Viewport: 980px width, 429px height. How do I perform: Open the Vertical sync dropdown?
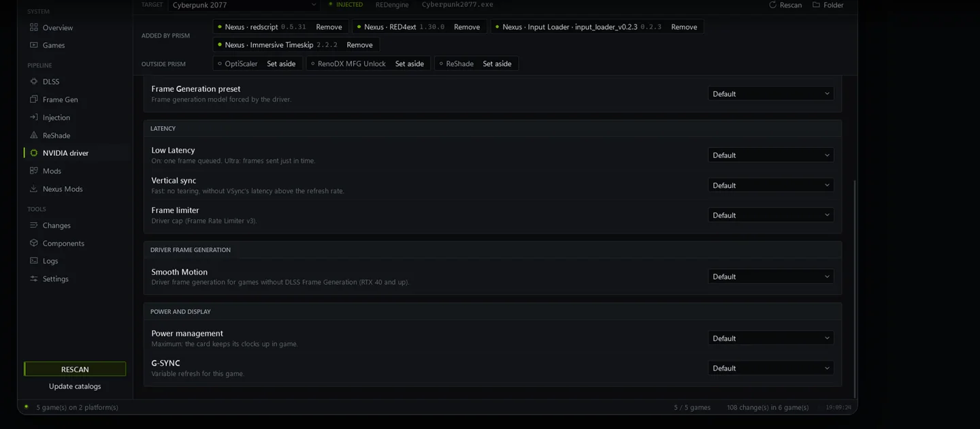(770, 185)
